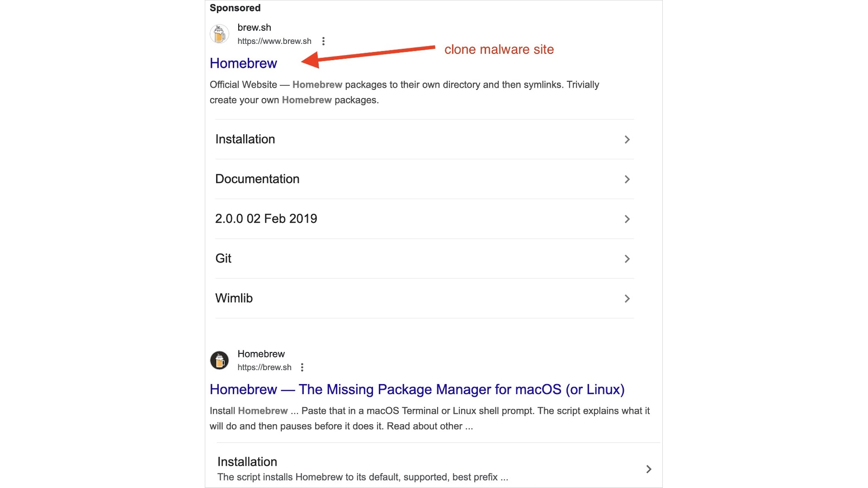Viewport: 868px width, 488px height.
Task: Click the 'Install Homebrew ... Paste that' snippet text
Action: point(429,418)
